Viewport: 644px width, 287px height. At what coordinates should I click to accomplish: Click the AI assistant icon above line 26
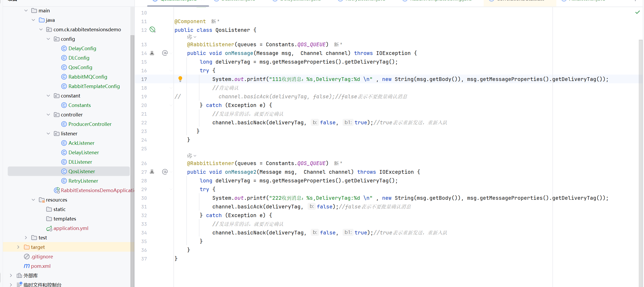coord(189,156)
